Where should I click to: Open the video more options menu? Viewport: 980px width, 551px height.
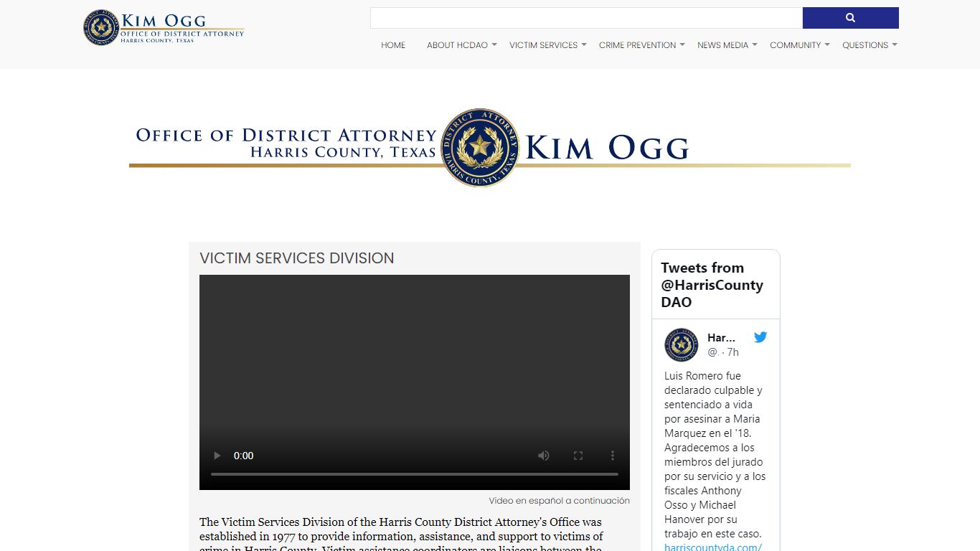coord(613,456)
